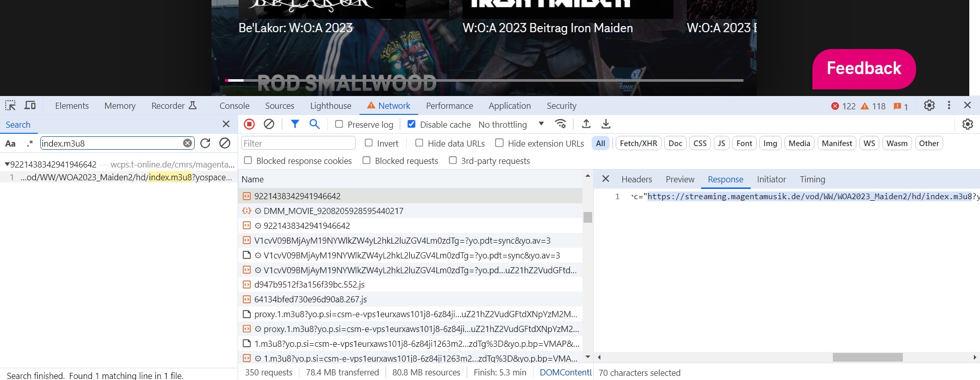The width and height of the screenshot is (980, 380).
Task: Check Hide extension URLs
Action: coord(499,143)
